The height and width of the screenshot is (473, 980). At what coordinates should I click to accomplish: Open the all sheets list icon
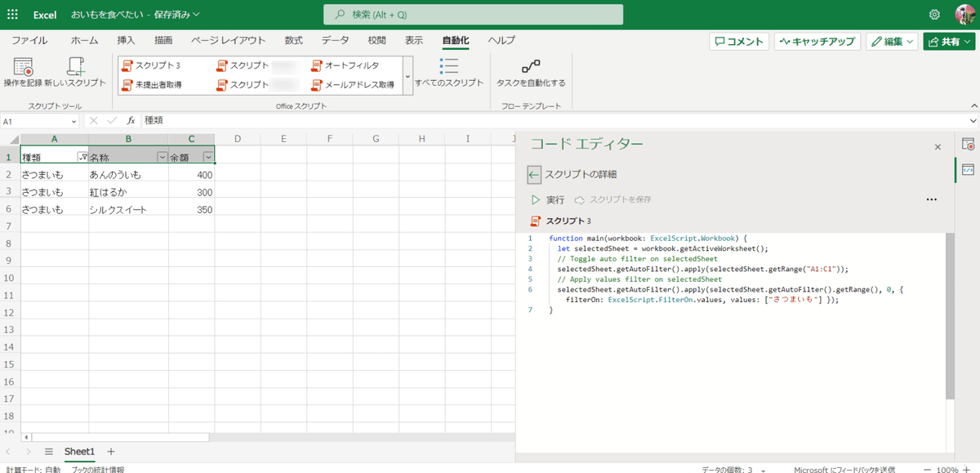click(x=48, y=452)
